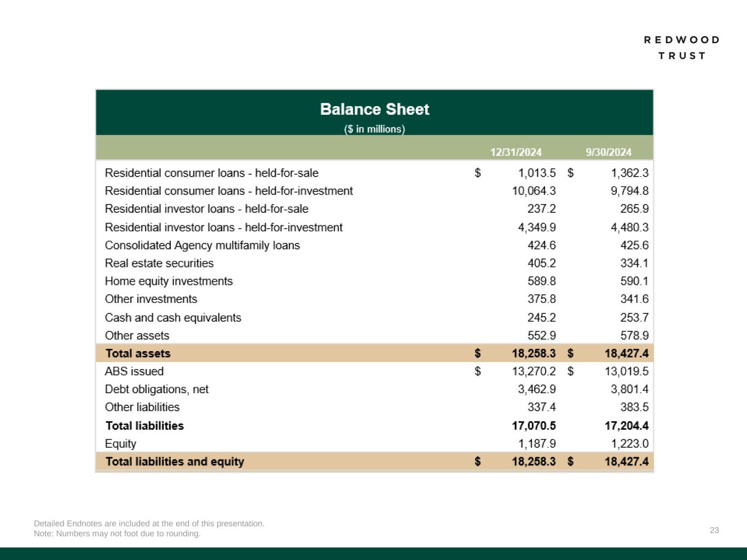
Task: Click the Debt obligations, net label
Action: [157, 389]
